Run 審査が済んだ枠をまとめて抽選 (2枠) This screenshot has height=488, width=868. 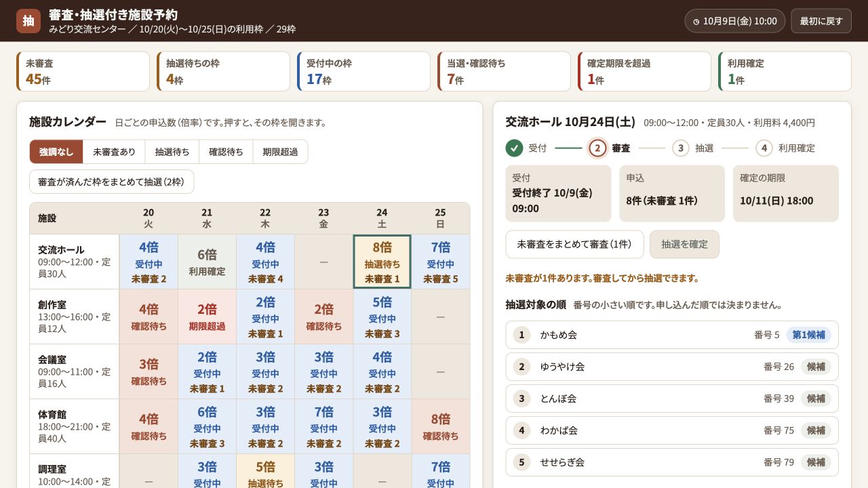(111, 182)
